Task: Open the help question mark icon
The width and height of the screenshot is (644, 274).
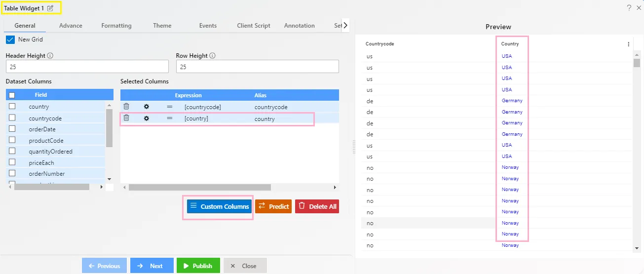Action: (x=629, y=8)
